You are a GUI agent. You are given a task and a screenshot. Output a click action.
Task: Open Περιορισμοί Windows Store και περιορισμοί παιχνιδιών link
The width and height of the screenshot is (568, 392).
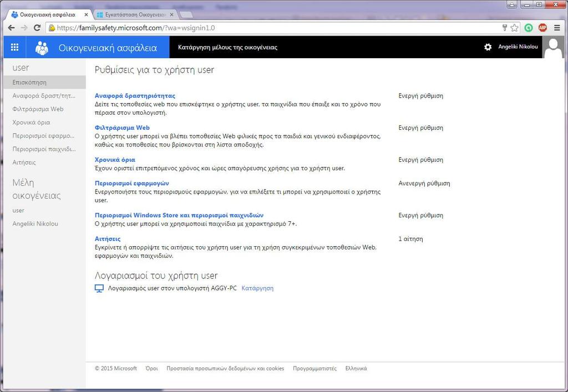(x=179, y=215)
